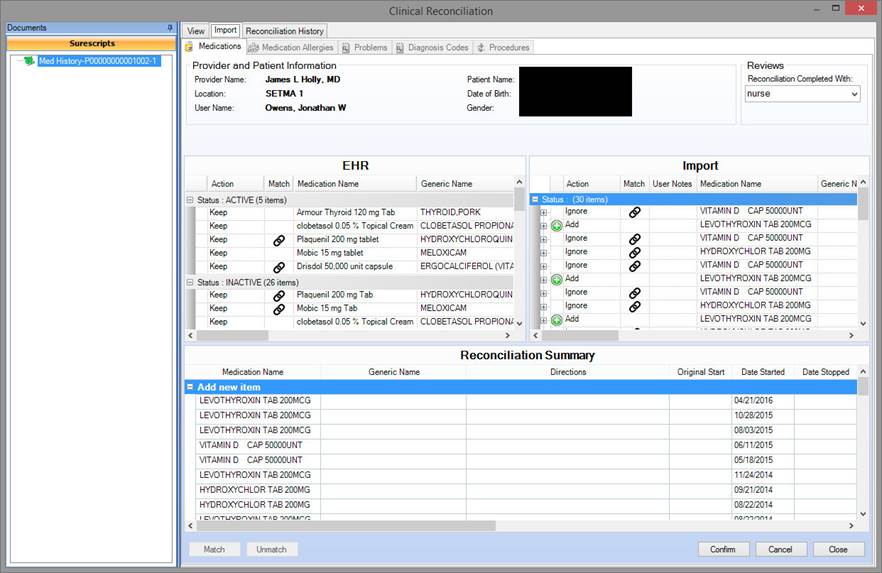Click the Import User Notes column header
This screenshot has width=882, height=573.
click(x=672, y=184)
